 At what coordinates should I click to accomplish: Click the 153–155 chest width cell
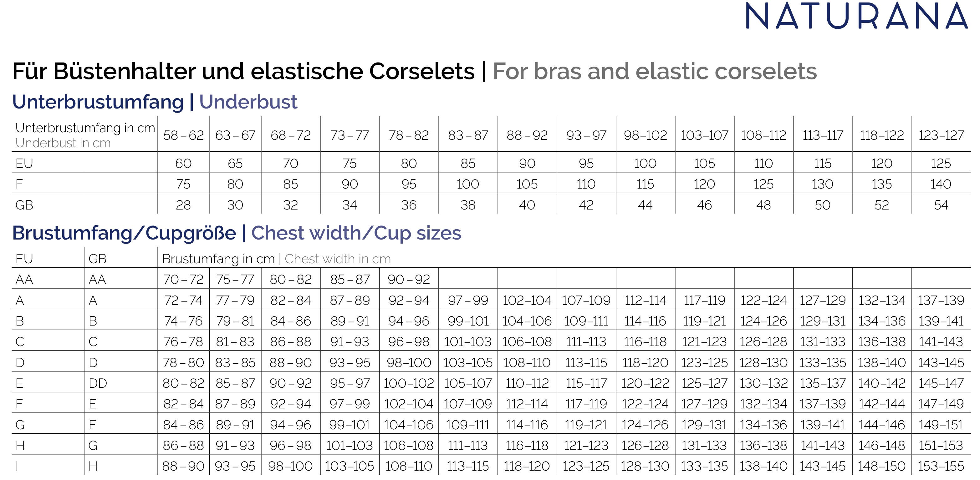tap(941, 466)
